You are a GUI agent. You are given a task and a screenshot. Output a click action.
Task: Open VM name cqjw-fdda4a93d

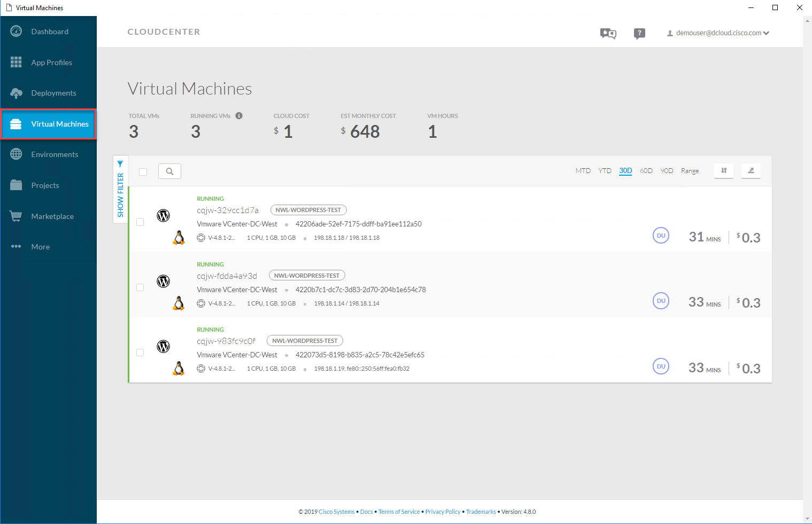(x=227, y=276)
